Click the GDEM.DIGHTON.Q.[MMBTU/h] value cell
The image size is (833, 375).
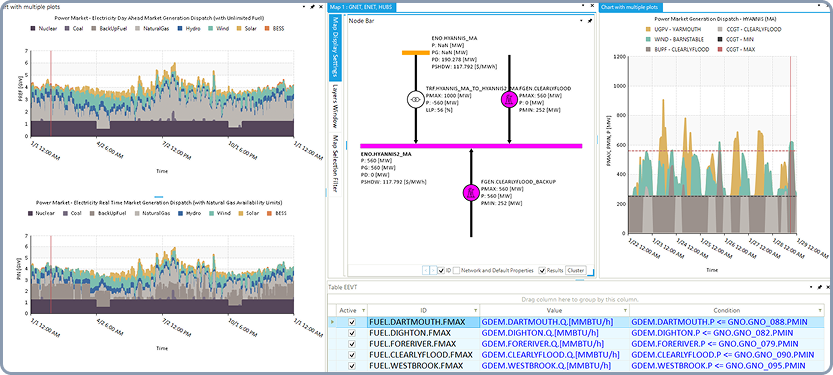tap(555, 333)
